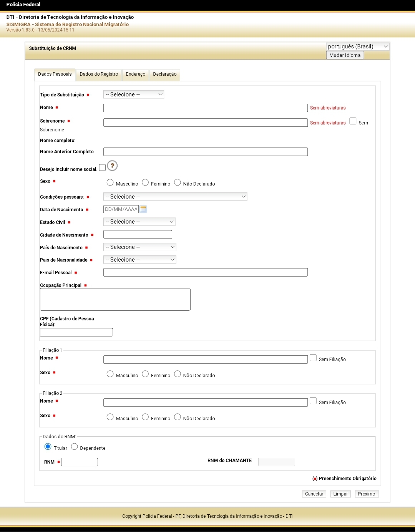
Task: Tick the 'Sem Sobrenome' checkbox
Action: pos(353,121)
